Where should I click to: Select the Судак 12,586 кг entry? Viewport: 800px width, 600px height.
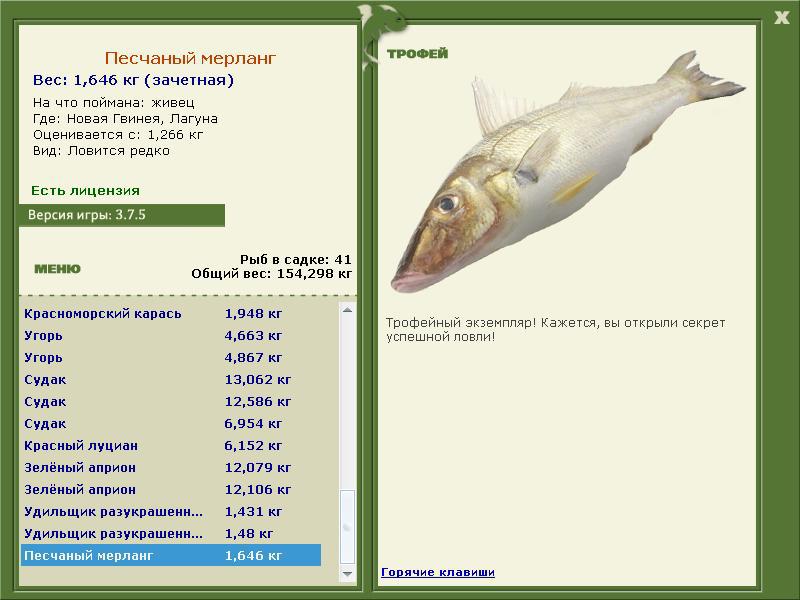171,402
